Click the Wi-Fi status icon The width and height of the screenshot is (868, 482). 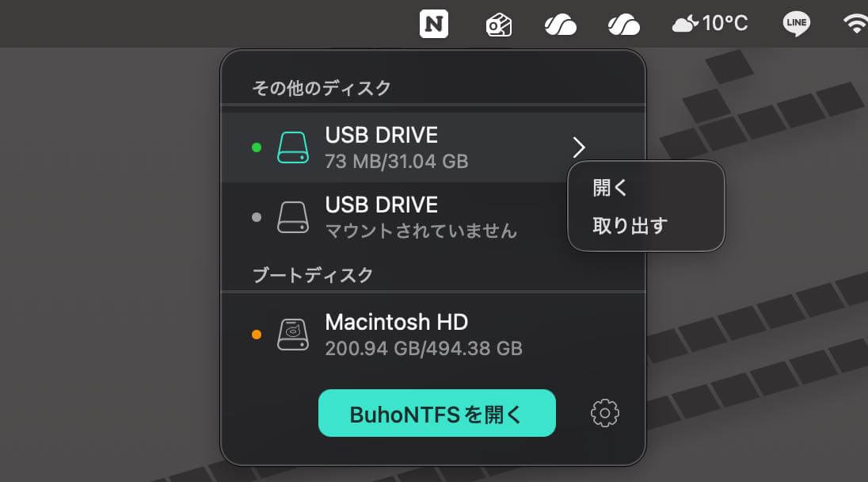[854, 23]
